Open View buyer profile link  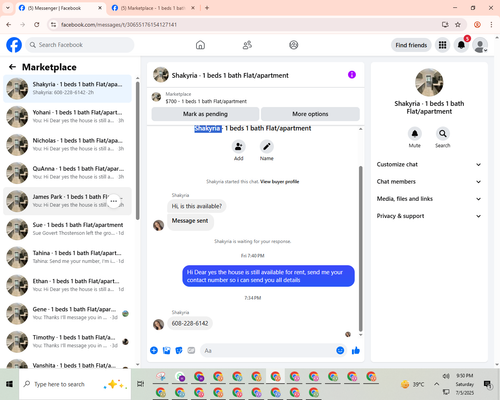click(279, 182)
